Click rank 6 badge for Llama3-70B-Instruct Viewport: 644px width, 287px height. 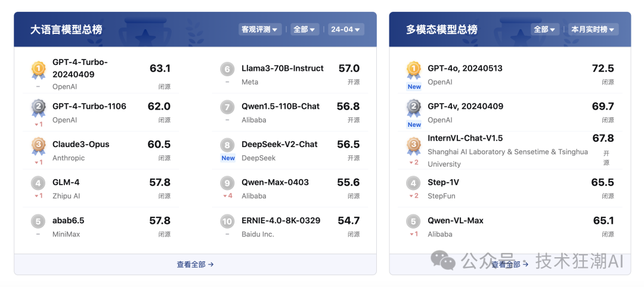click(227, 69)
